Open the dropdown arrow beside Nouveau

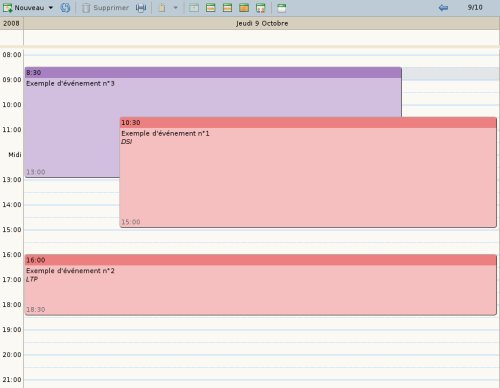(x=51, y=8)
